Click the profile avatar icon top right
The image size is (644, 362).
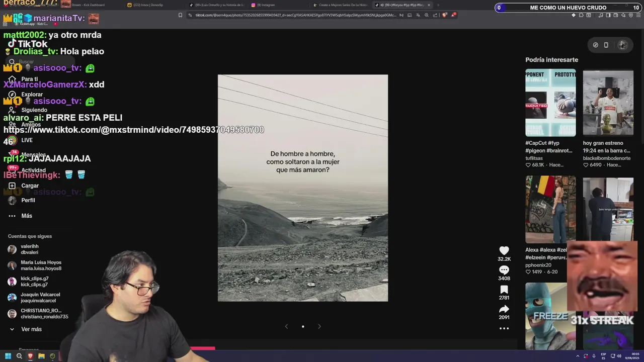click(x=622, y=45)
